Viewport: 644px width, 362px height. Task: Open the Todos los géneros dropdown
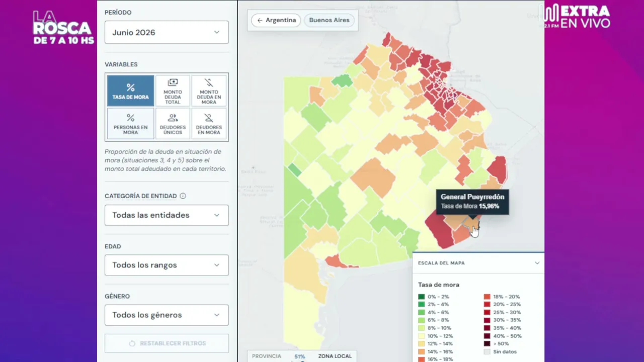[167, 315]
